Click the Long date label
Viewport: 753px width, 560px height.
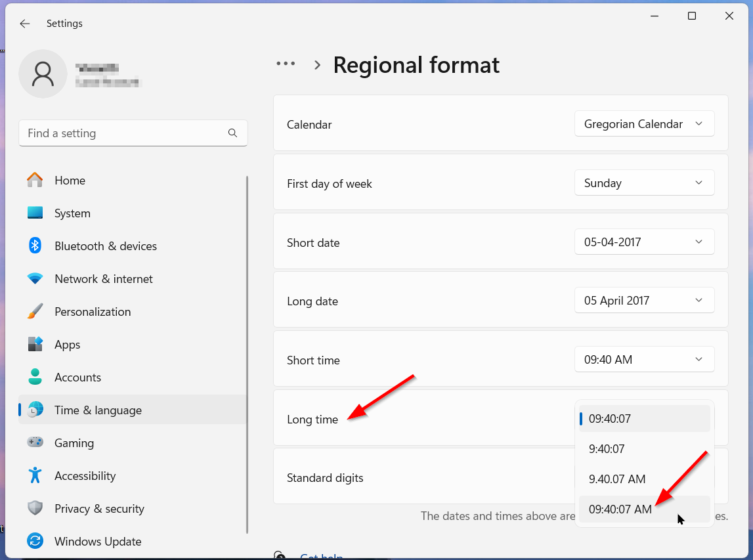point(312,301)
